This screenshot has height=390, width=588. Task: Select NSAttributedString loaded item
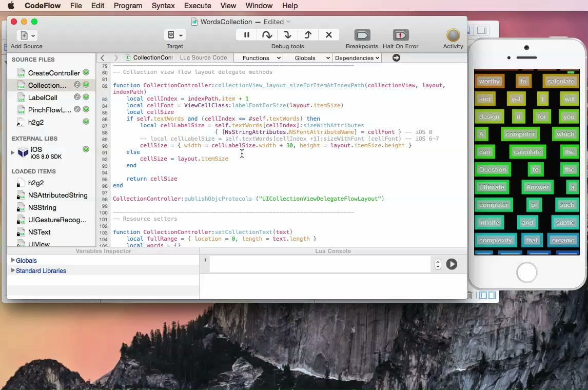coord(52,196)
